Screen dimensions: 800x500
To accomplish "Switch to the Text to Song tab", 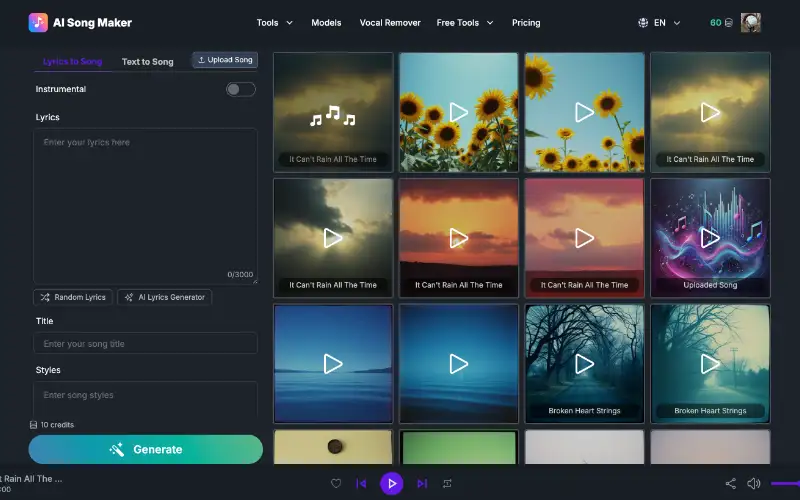I will click(147, 61).
